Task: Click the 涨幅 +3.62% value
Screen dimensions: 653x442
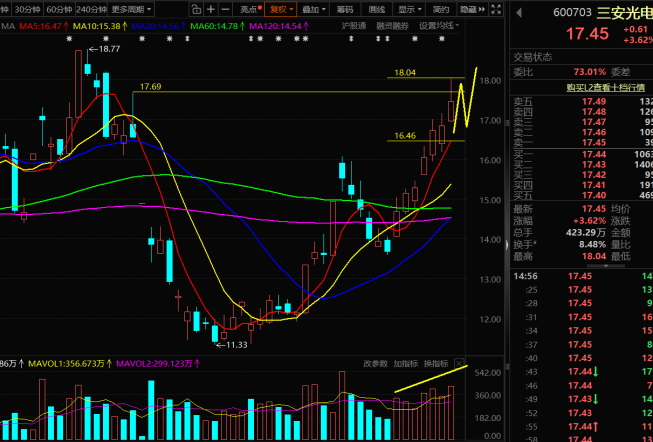Action: tap(590, 220)
